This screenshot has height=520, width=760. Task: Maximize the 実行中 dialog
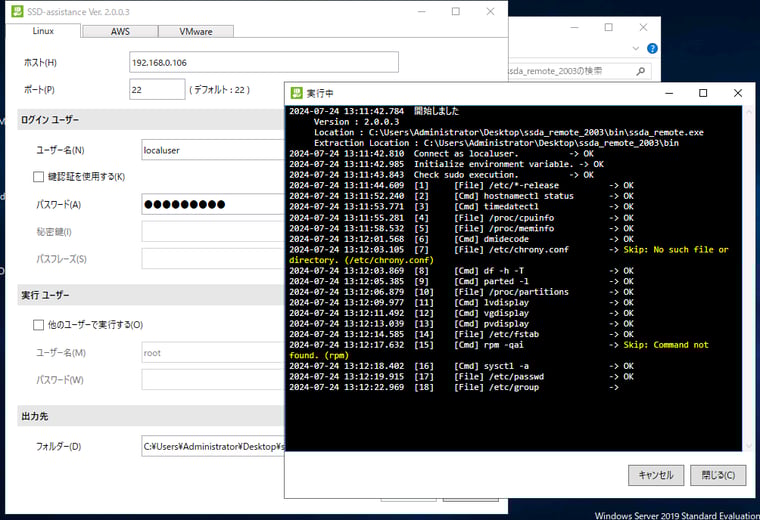coord(703,93)
